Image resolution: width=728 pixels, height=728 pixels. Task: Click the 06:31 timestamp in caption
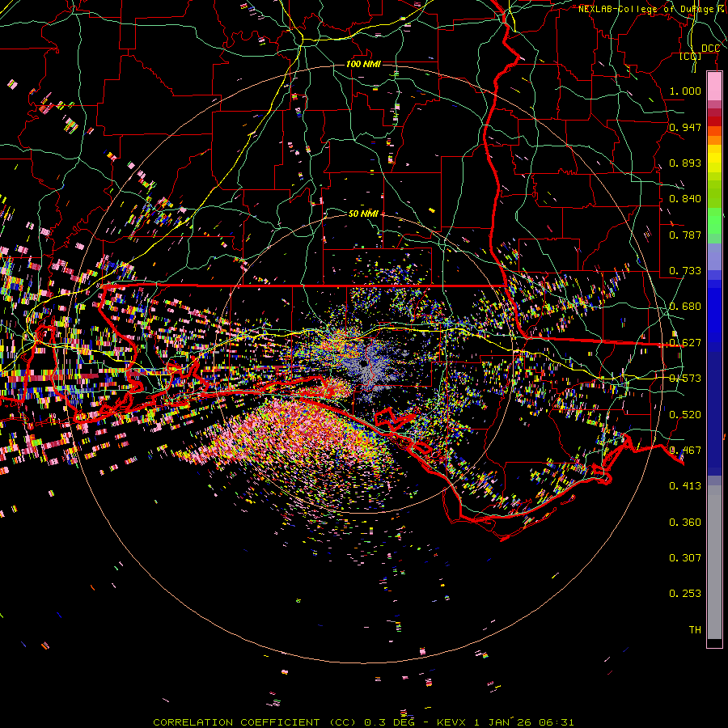(557, 722)
